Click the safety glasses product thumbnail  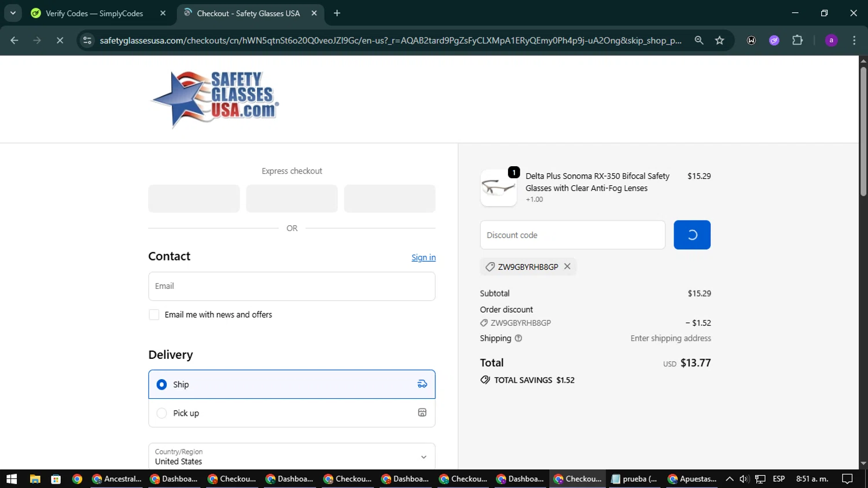coord(498,188)
